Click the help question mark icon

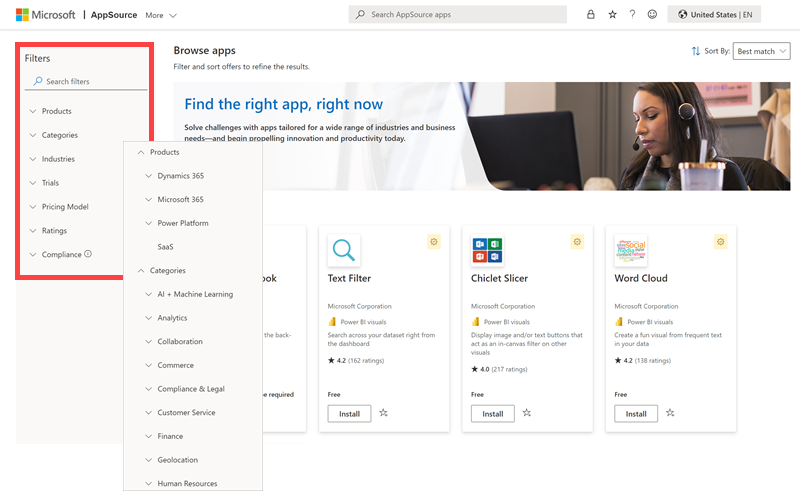pyautogui.click(x=632, y=14)
